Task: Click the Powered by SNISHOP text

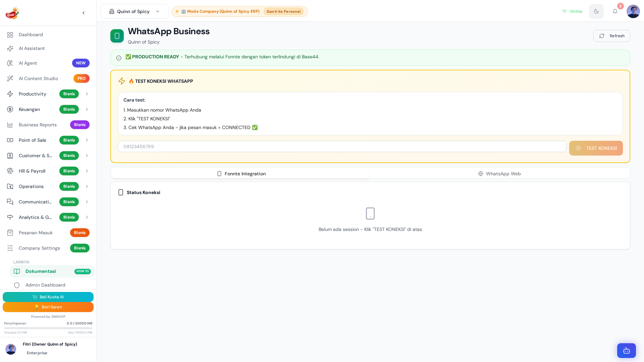Action: point(48,317)
